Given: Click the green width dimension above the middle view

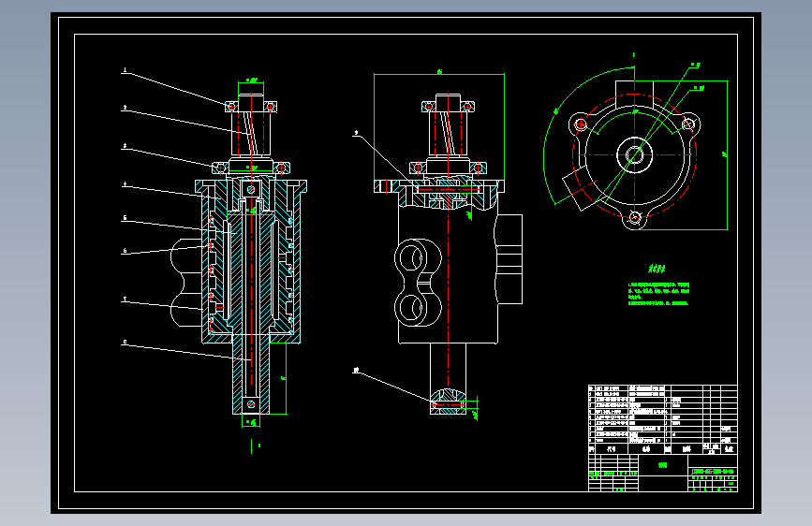Looking at the screenshot, I should (439, 72).
